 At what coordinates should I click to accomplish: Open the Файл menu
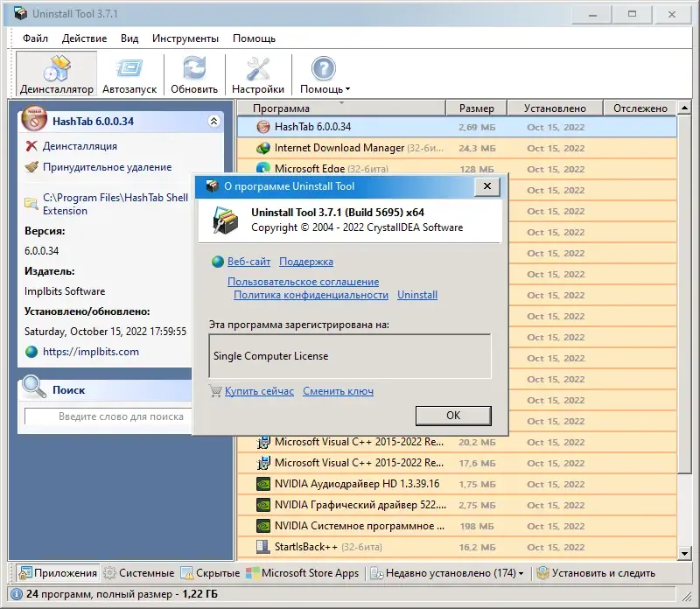[x=35, y=38]
